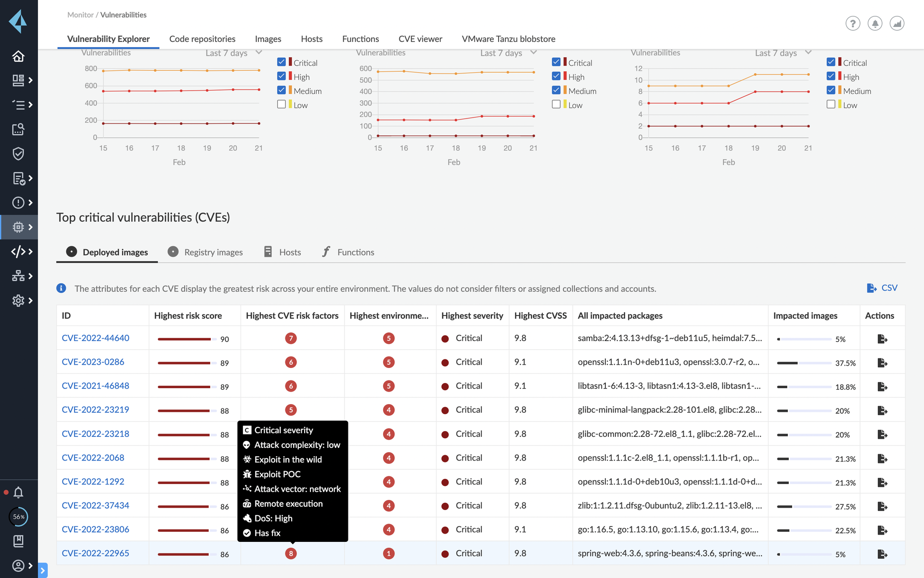Click the impacted images bar showing 37.5%
Image resolution: width=924 pixels, height=578 pixels.
tap(804, 363)
